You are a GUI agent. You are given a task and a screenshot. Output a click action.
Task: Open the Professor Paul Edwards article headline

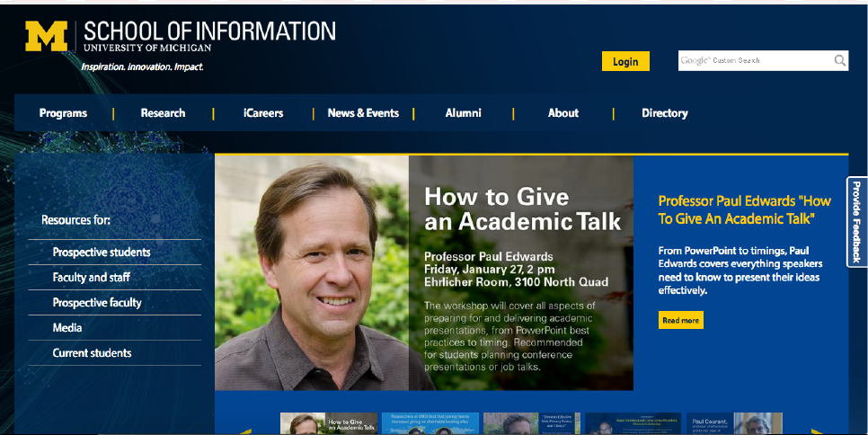coord(745,209)
